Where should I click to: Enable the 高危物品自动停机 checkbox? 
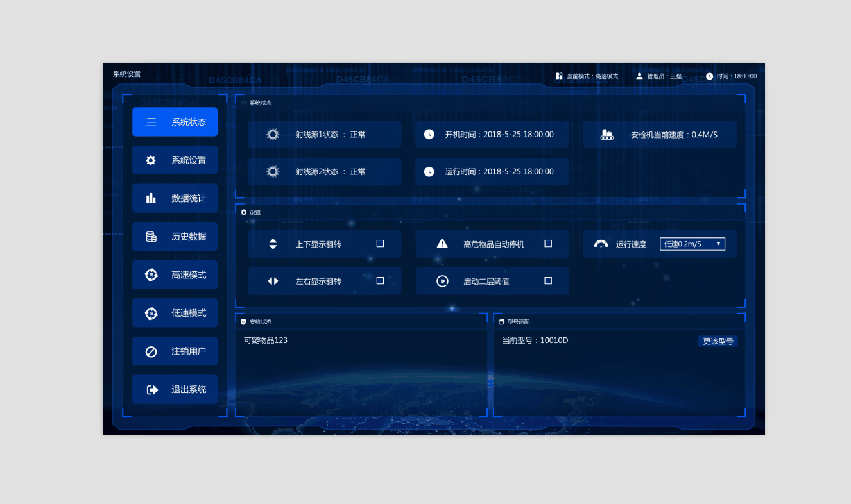[x=548, y=244]
